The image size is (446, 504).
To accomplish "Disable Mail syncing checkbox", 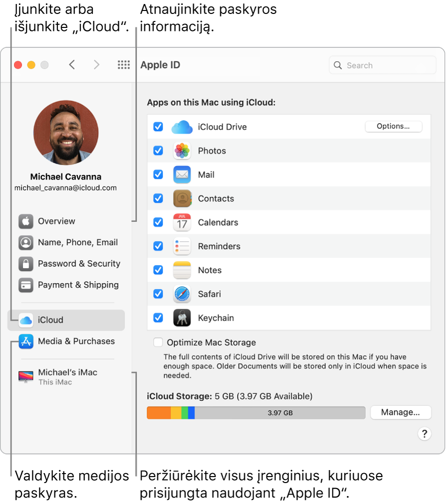I will tap(158, 174).
